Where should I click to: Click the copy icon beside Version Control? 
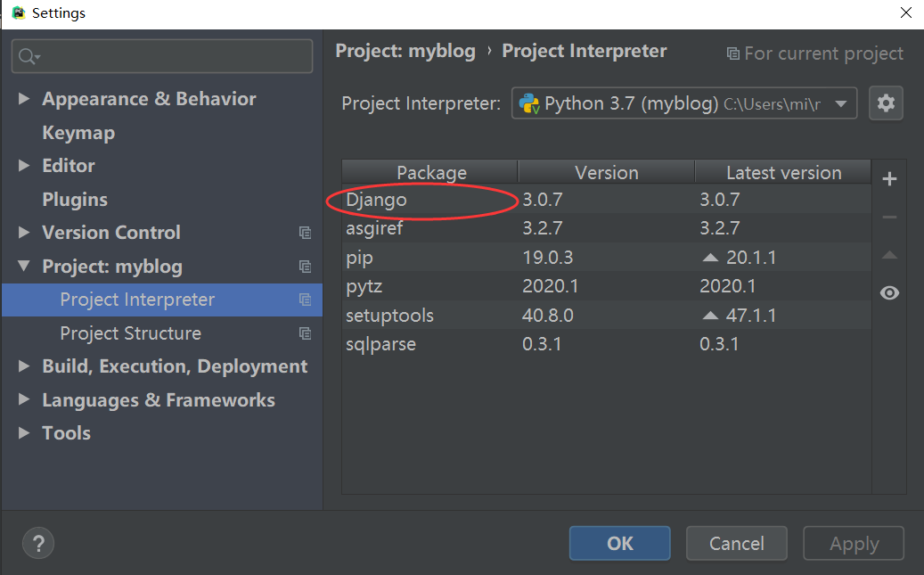click(x=306, y=233)
